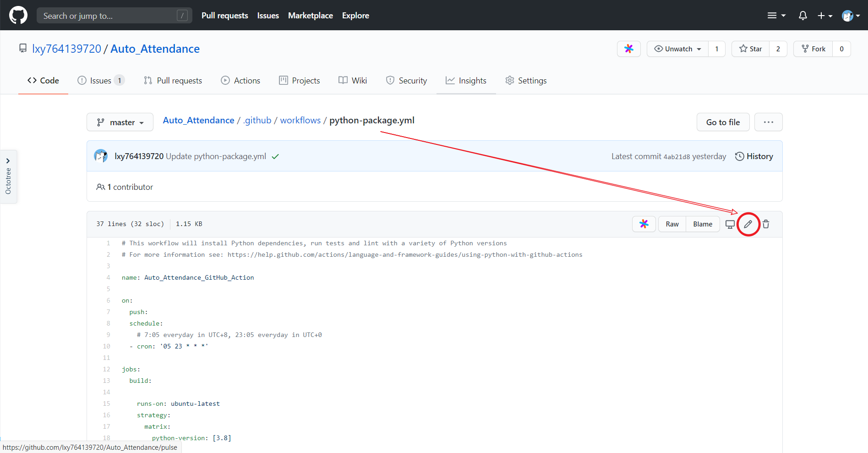868x453 pixels.
Task: Open the Actions tab
Action: 240,81
